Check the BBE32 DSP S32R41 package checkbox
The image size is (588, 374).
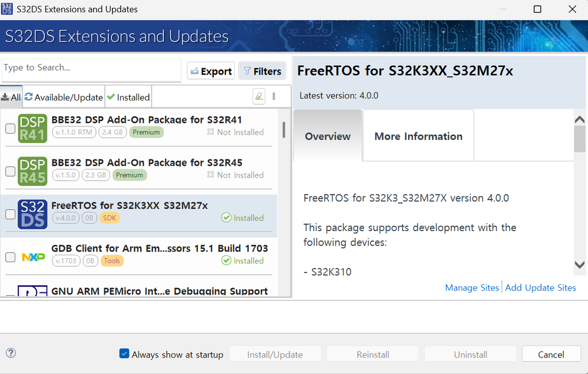click(10, 129)
